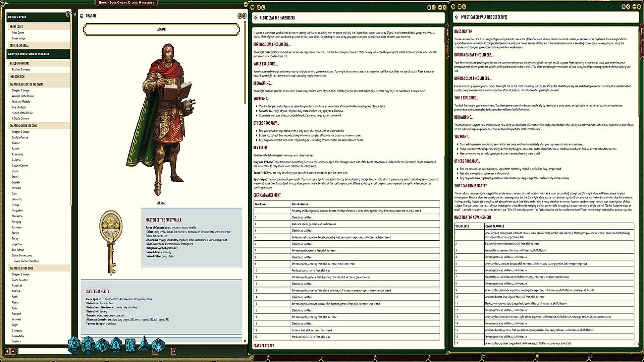The width and height of the screenshot is (644, 362).
Task: Open the Other tab on Cleric window
Action: click(x=447, y=49)
